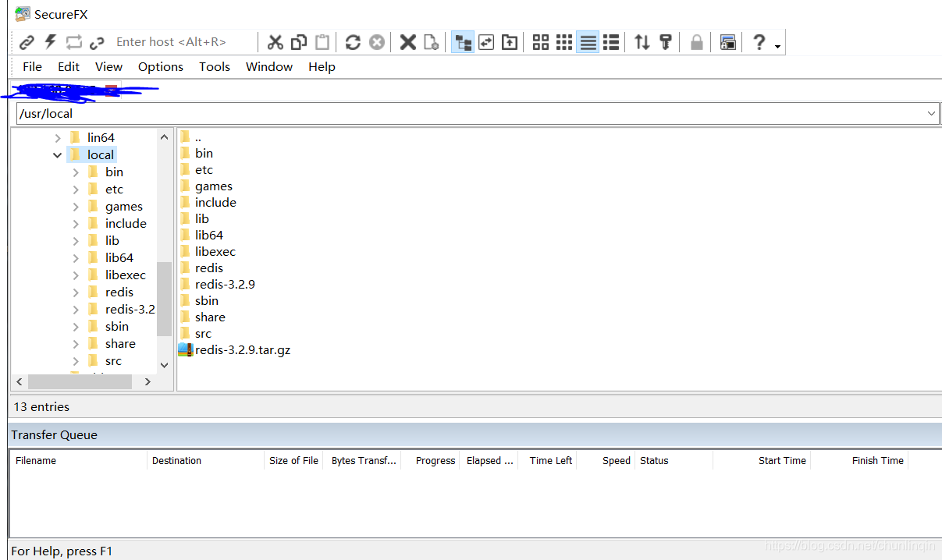This screenshot has height=560, width=942.
Task: Open file Properties icon in toolbar
Action: click(431, 42)
